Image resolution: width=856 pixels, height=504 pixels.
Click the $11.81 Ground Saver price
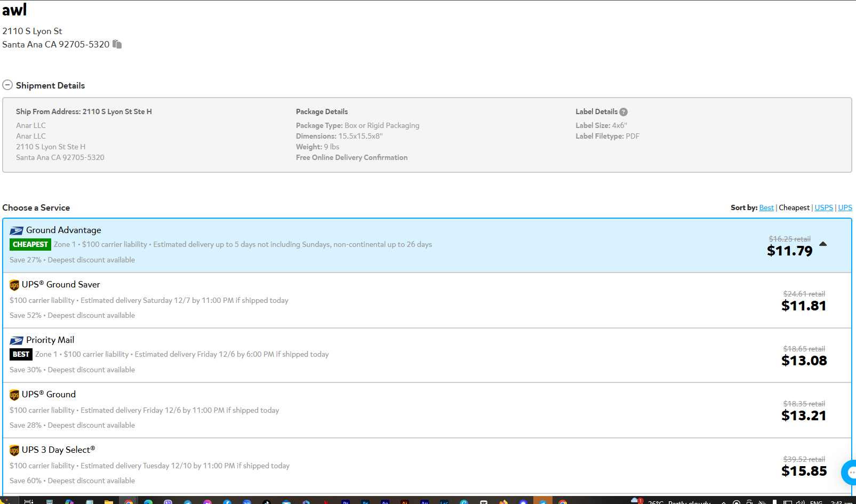tap(804, 306)
